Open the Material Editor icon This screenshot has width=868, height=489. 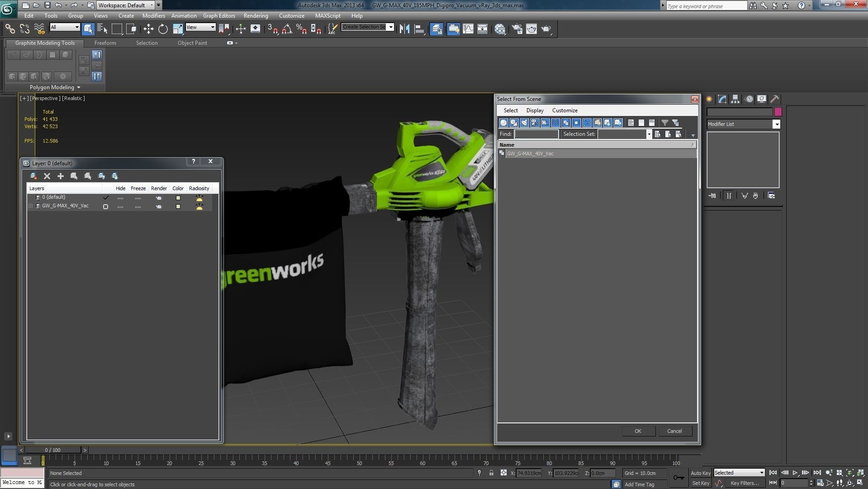click(500, 29)
